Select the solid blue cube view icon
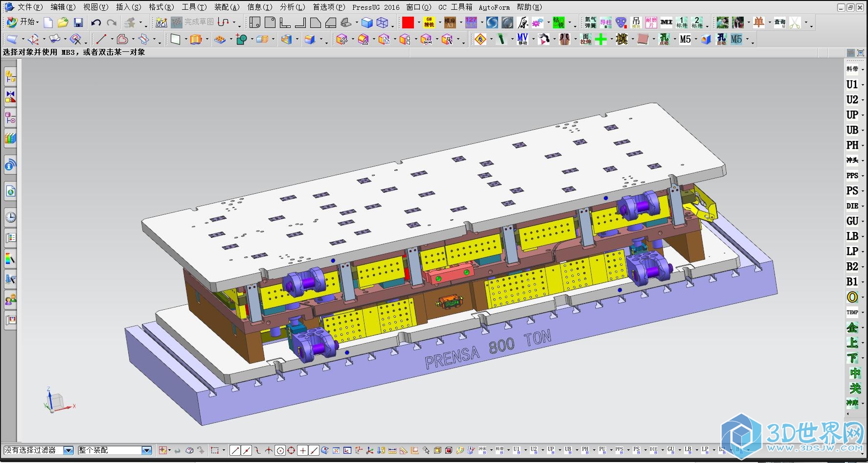Viewport: 868px width, 463px height. point(367,23)
